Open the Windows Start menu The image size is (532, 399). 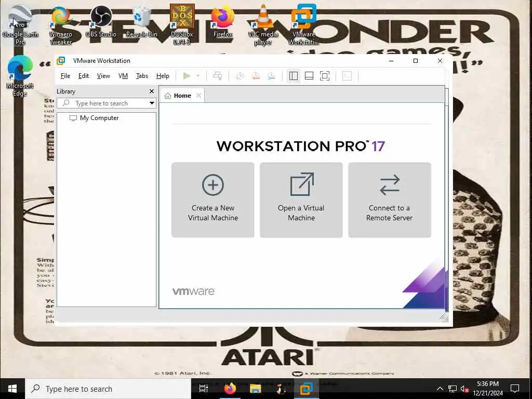tap(12, 389)
